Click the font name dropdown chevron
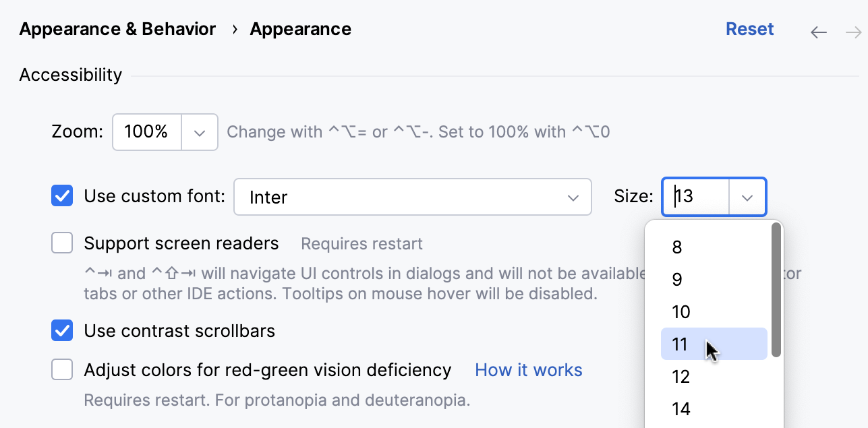This screenshot has width=868, height=428. coord(573,197)
